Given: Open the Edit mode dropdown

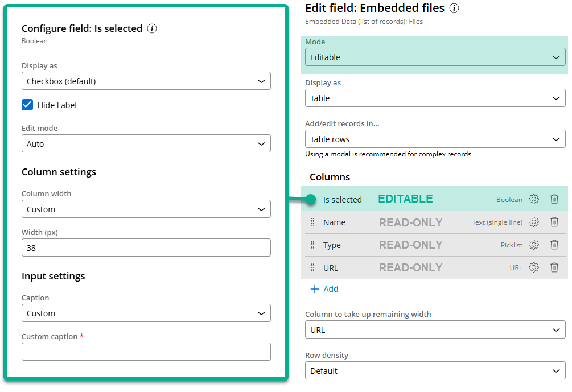Looking at the screenshot, I should [146, 144].
